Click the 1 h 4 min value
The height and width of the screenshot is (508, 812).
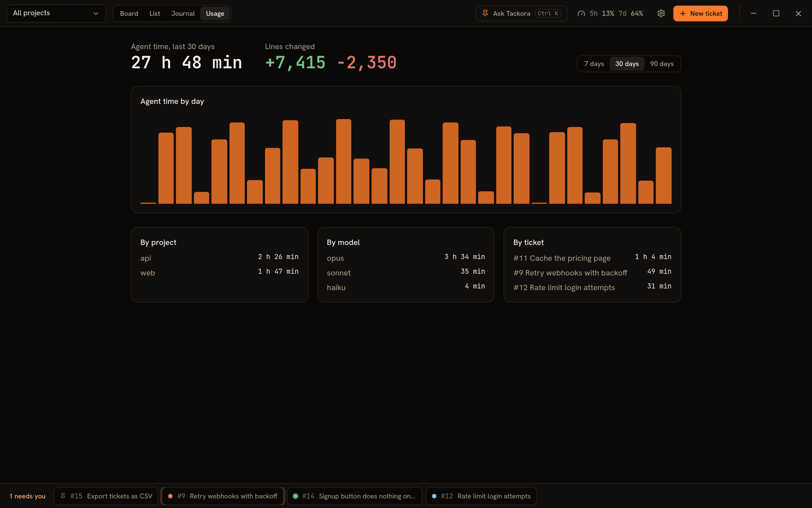tap(653, 257)
